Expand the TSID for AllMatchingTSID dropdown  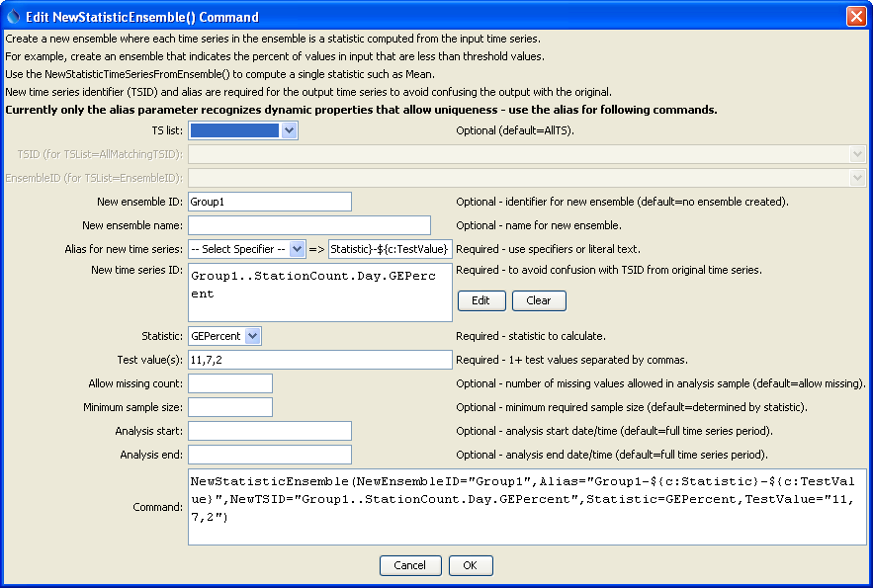click(857, 154)
